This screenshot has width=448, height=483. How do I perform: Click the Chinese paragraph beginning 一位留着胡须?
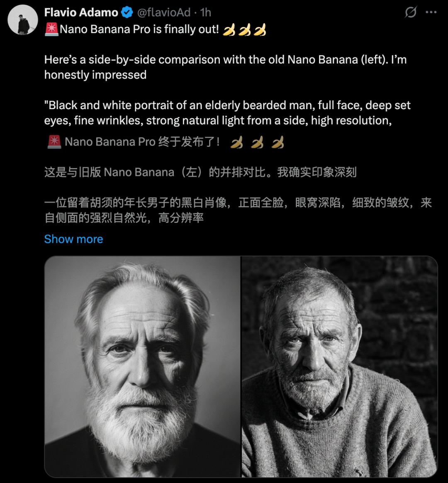click(238, 210)
